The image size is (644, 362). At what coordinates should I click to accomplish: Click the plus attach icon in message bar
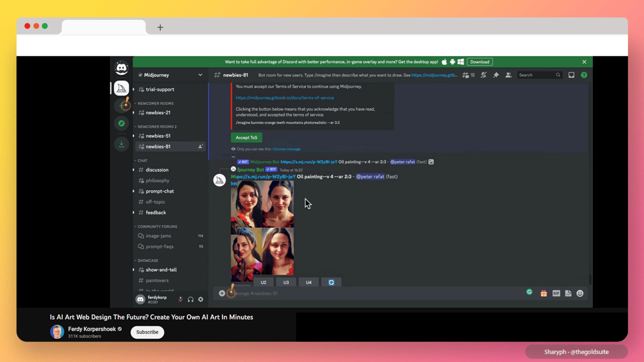point(222,293)
